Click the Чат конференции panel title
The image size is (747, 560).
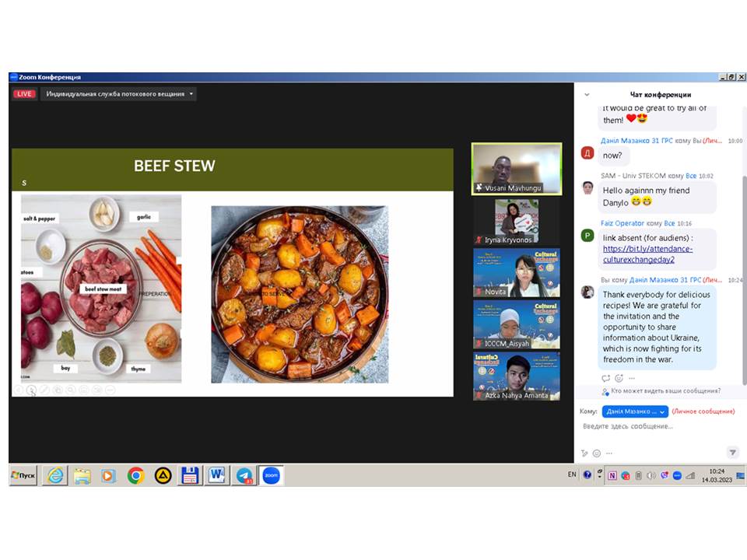pos(661,94)
